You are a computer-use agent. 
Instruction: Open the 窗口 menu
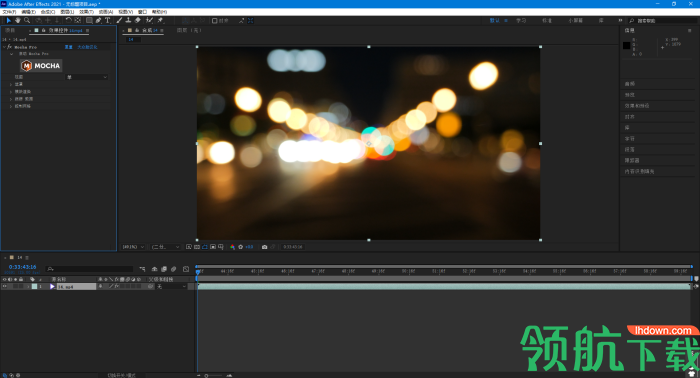[x=142, y=12]
